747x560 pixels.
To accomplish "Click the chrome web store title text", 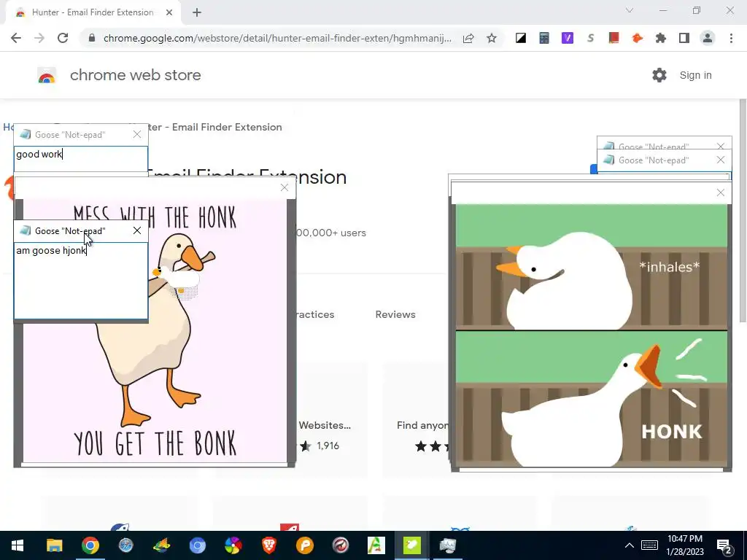I will 135,75.
